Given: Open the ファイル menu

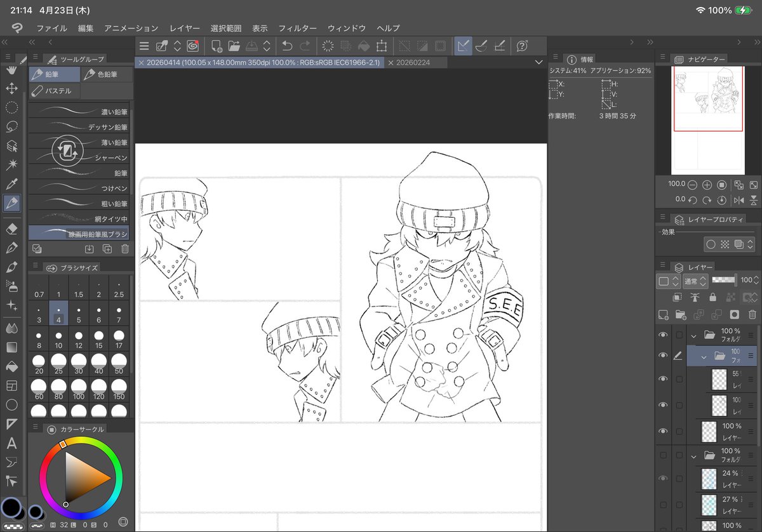Looking at the screenshot, I should 52,29.
